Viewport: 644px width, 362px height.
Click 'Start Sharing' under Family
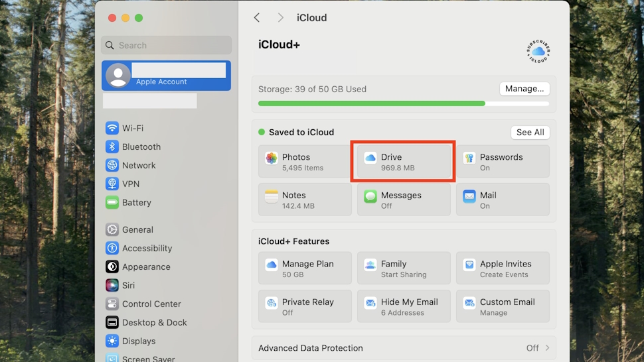click(x=404, y=274)
